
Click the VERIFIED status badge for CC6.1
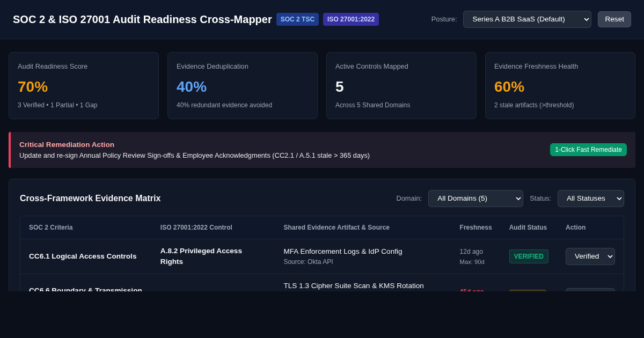(x=529, y=256)
